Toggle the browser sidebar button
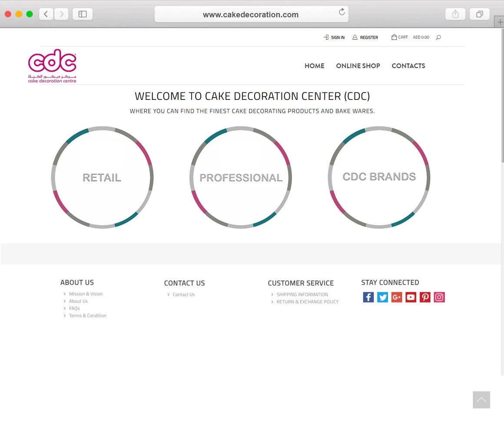 click(83, 14)
